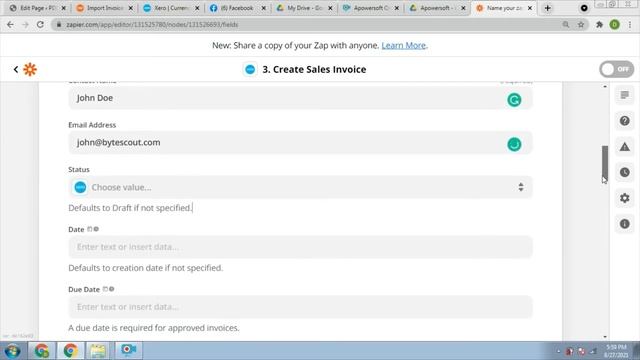Viewport: 640px width, 360px height.
Task: Click the browser back arrow
Action: pos(10,24)
